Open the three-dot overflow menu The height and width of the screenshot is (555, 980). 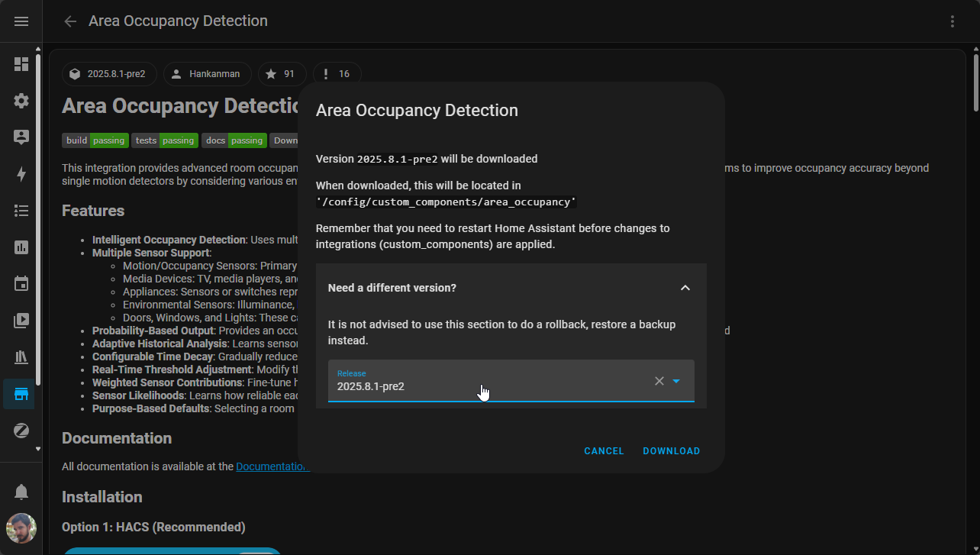pyautogui.click(x=952, y=21)
